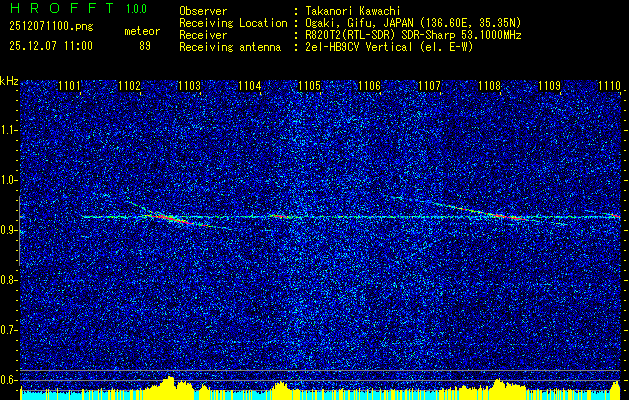
Task: Click the red meteor echo near 1103
Action: coord(171,219)
